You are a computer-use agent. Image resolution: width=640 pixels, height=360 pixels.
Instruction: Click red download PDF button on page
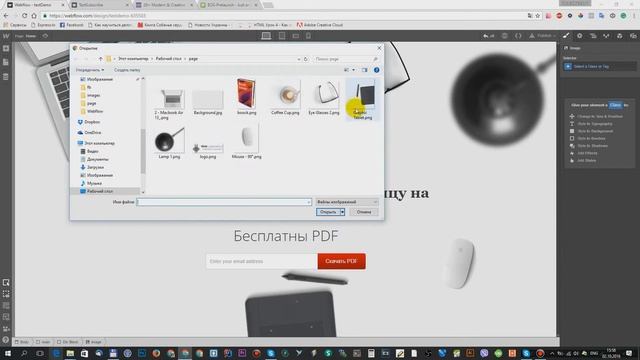coord(342,261)
